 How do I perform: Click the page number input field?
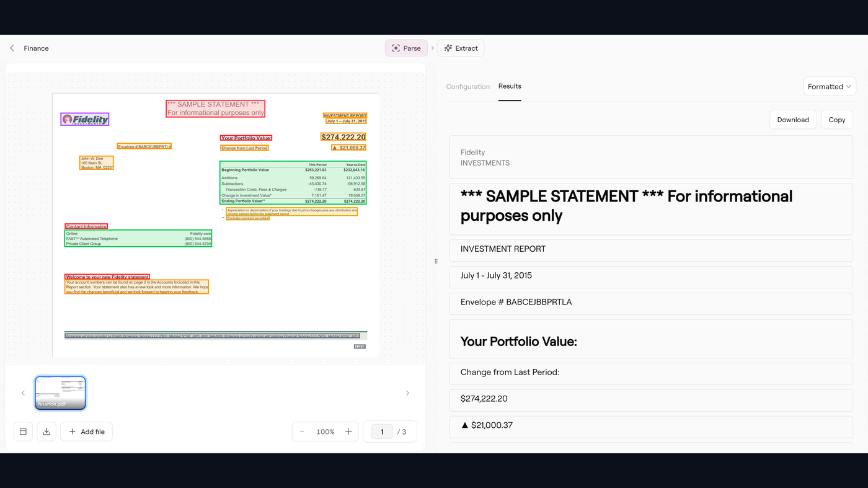pyautogui.click(x=382, y=432)
